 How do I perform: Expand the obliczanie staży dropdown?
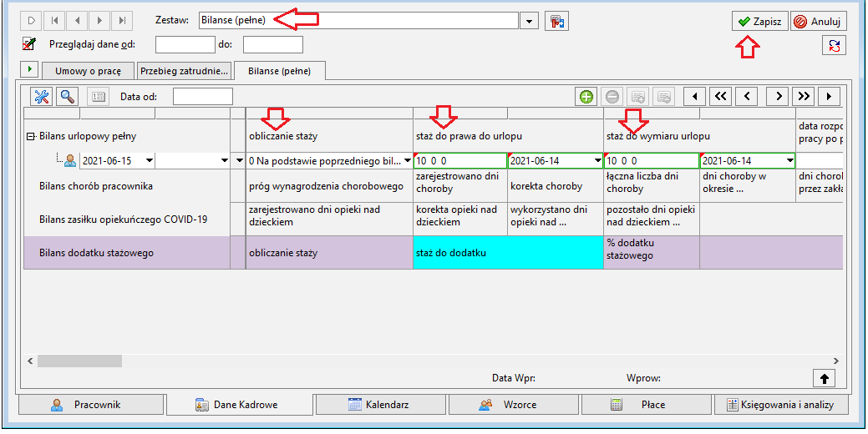409,161
